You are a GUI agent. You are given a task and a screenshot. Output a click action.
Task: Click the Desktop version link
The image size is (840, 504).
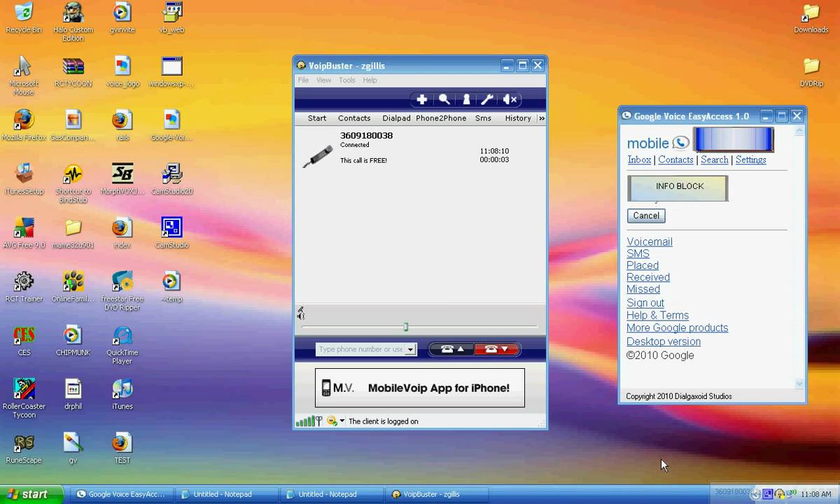(664, 342)
